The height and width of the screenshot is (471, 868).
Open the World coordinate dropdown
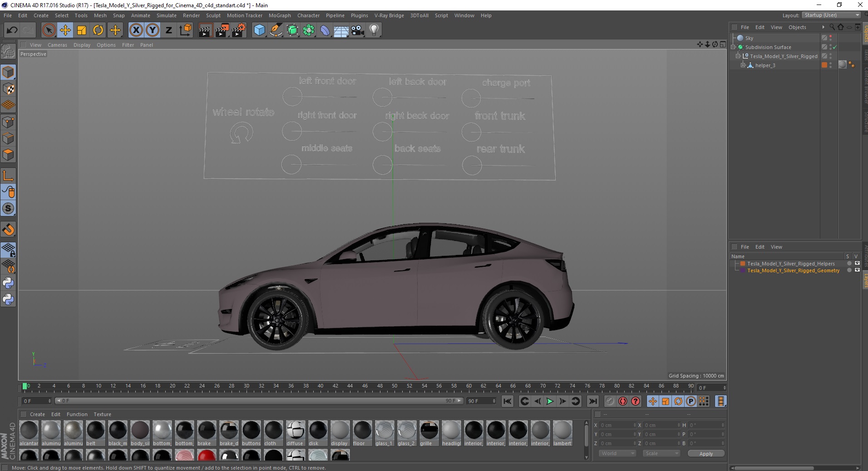coord(617,453)
